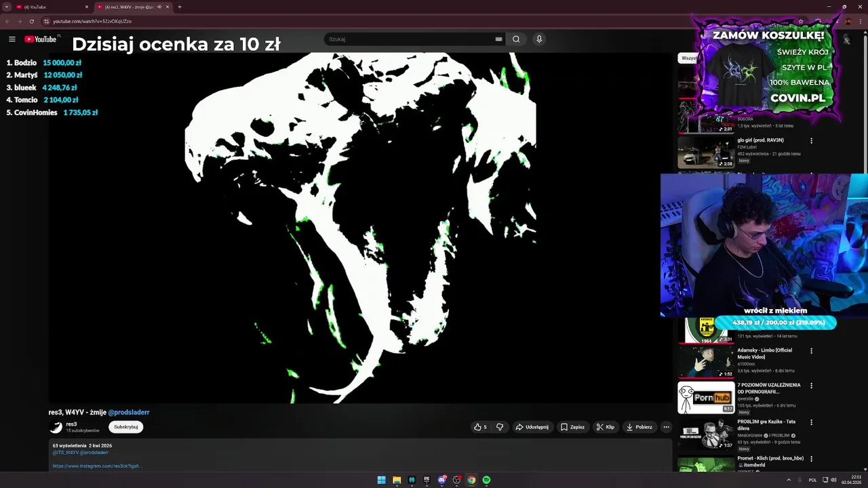The width and height of the screenshot is (868, 488).
Task: Open options for glo girl (prod. RAV3N)
Action: coord(811,141)
